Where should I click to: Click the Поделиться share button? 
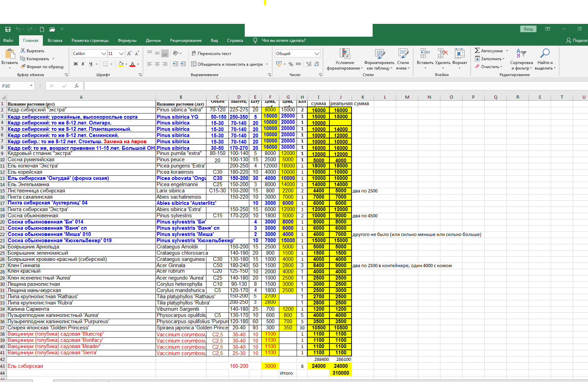(x=577, y=40)
